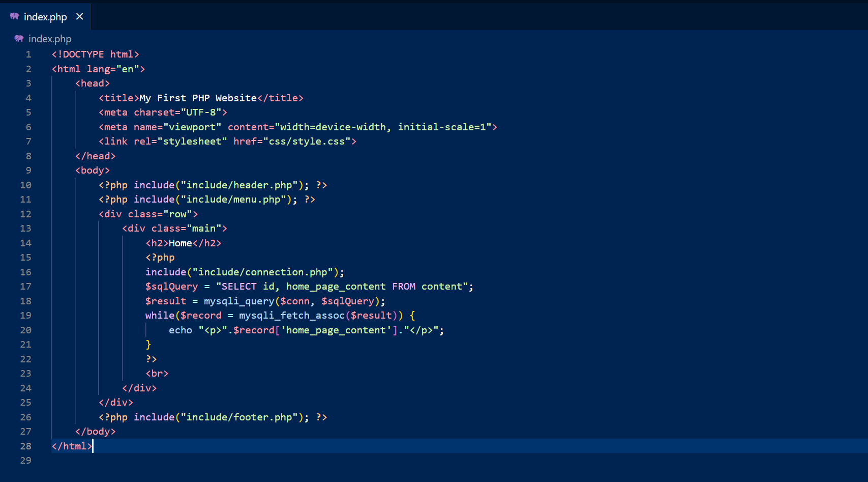Click line number 19 in the gutter
This screenshot has height=482, width=868.
coord(25,316)
